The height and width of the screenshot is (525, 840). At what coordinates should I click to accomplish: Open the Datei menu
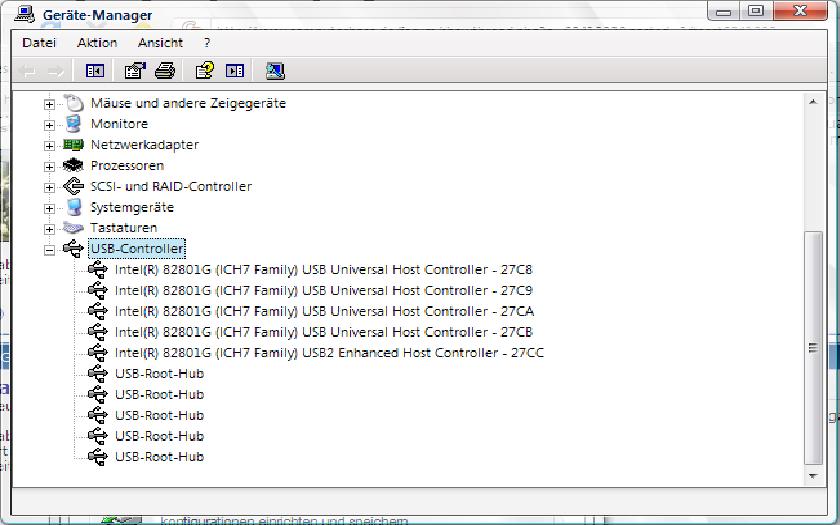39,42
